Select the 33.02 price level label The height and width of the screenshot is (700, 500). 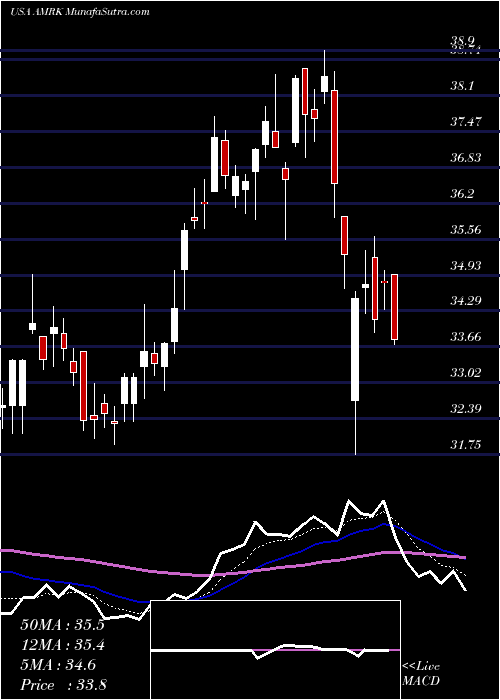[x=466, y=373]
